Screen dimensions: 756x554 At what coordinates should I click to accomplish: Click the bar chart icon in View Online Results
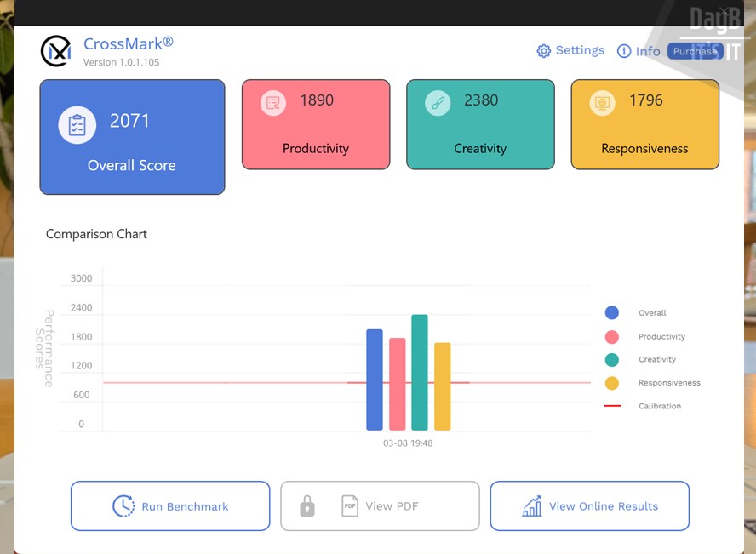532,506
